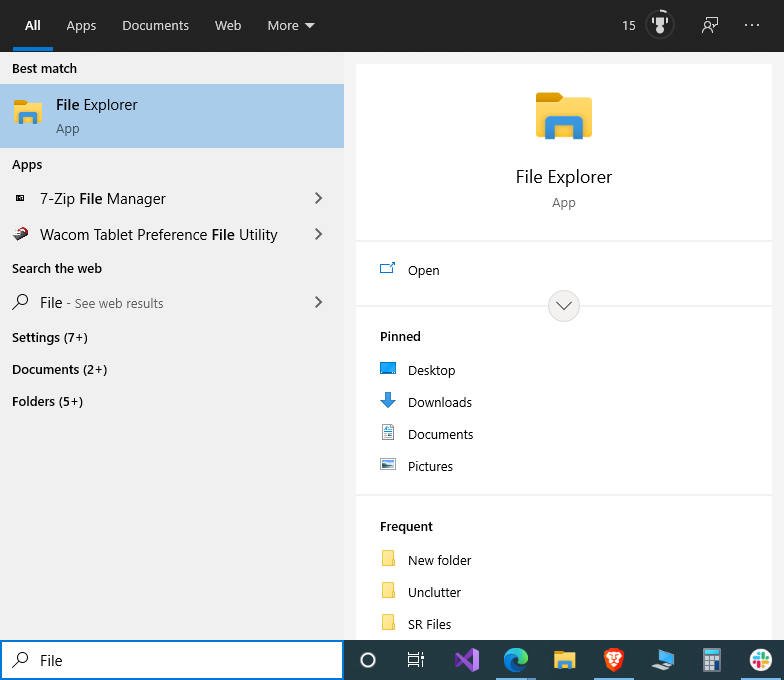Open the three-dot options menu
The height and width of the screenshot is (680, 784).
(752, 25)
